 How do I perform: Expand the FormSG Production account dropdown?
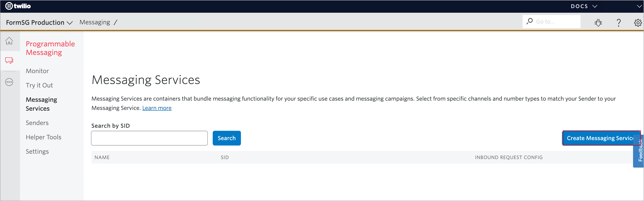[x=39, y=22]
